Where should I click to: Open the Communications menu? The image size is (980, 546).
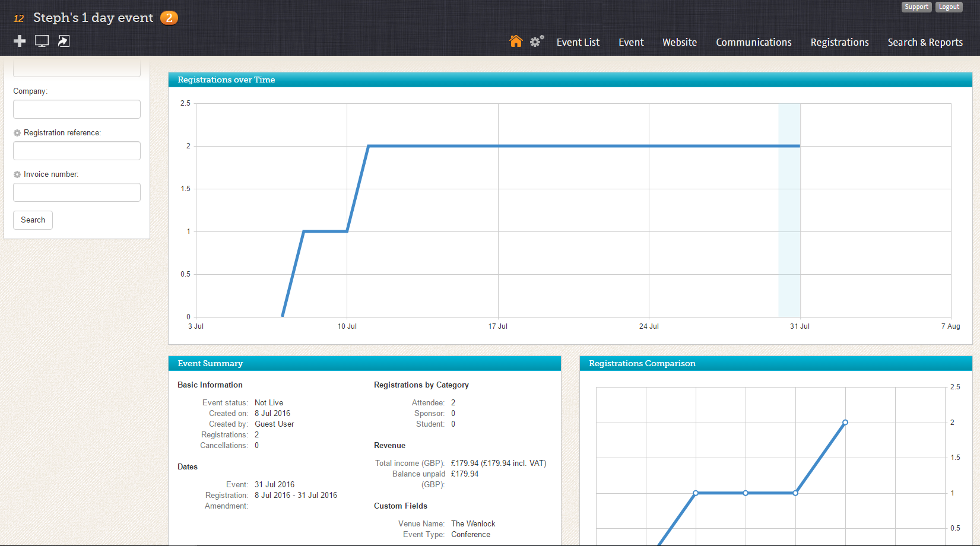[x=754, y=42]
